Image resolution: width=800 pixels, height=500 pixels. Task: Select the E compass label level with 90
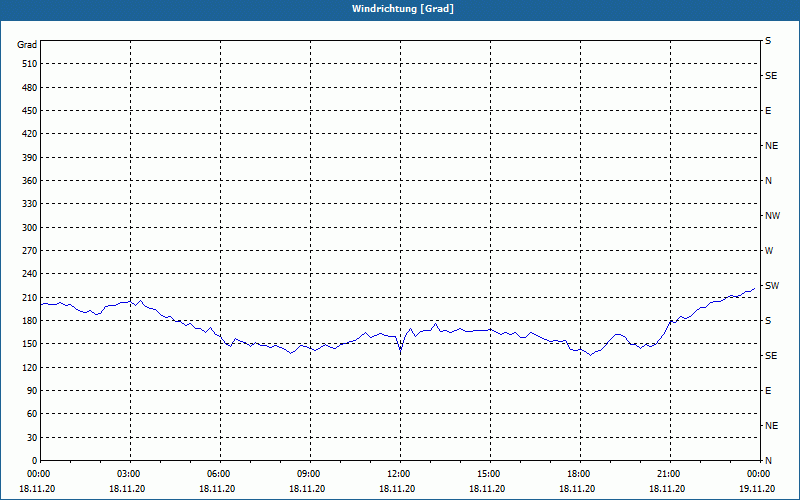point(768,391)
